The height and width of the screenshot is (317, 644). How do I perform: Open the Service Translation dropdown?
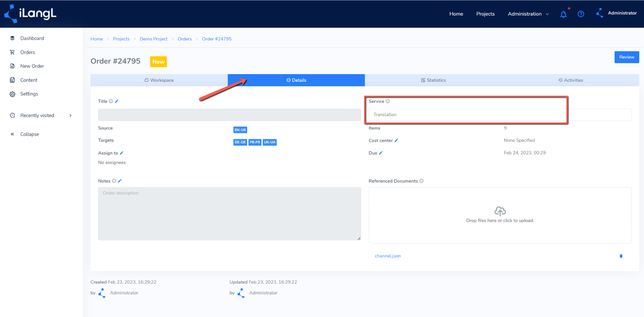coord(500,115)
